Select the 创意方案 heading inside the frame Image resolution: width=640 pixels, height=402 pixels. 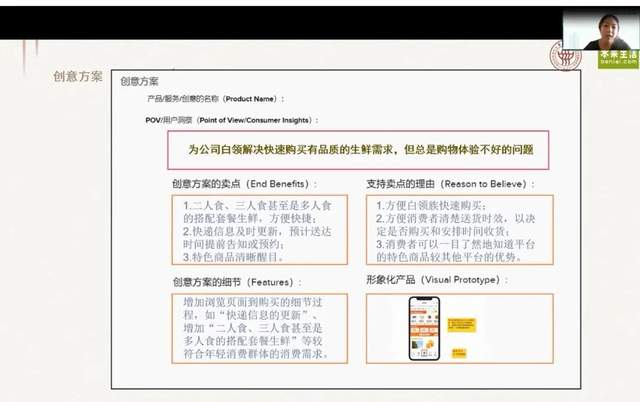[x=139, y=81]
